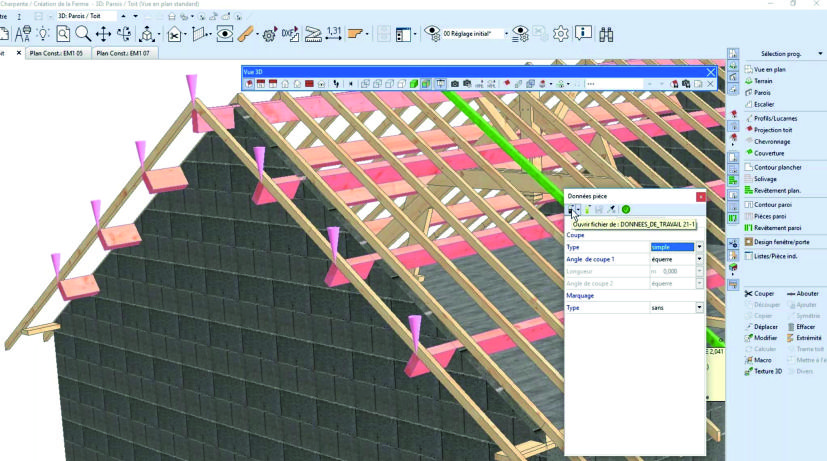Open the gear settings icon in the top toolbar

(x=560, y=34)
